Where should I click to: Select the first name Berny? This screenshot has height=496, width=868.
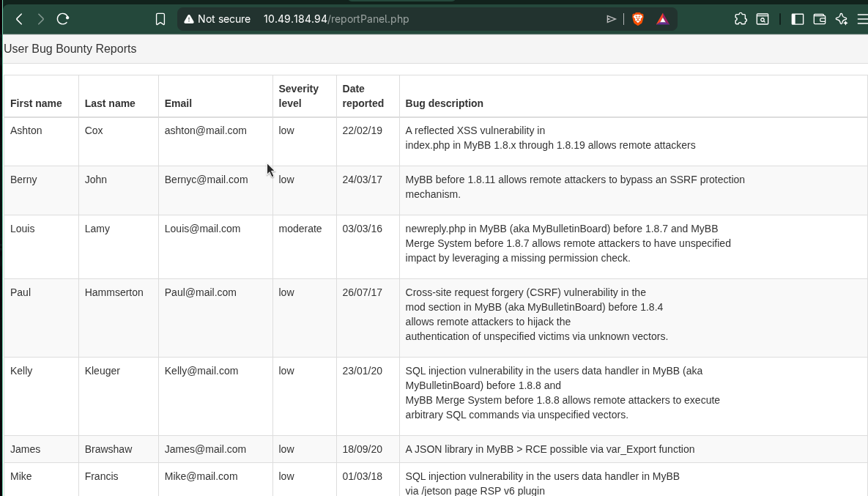coord(23,180)
